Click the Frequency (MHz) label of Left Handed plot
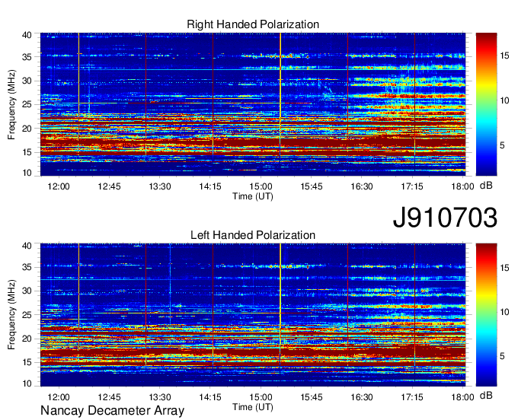 (11, 315)
